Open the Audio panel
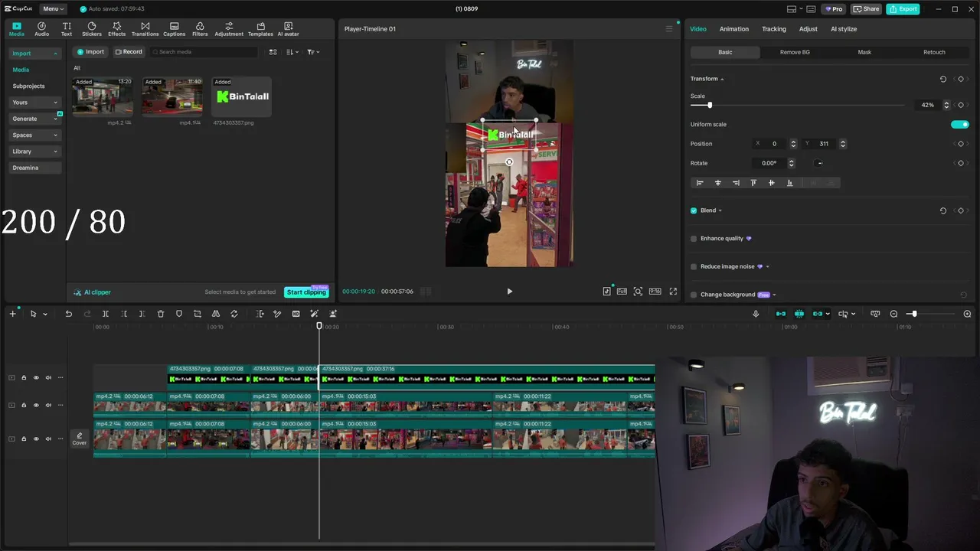Image resolution: width=980 pixels, height=551 pixels. point(41,29)
